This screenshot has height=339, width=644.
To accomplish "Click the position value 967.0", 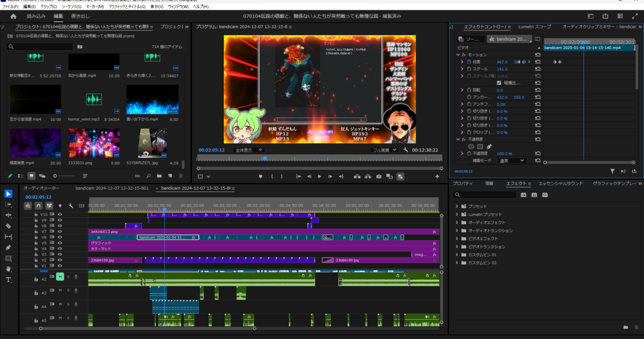I will [x=502, y=62].
